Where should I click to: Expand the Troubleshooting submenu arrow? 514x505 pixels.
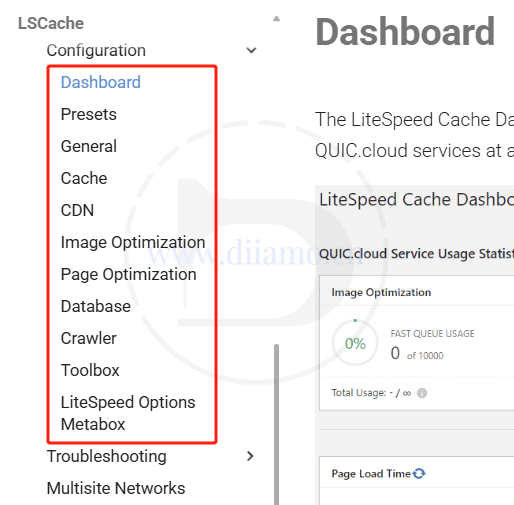coord(250,456)
